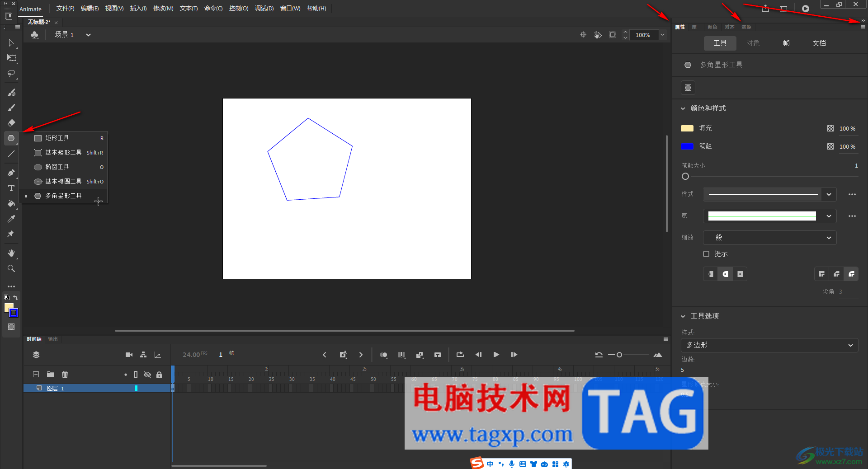This screenshot has height=469, width=868.
Task: Toggle hide all layers eye icon
Action: pos(147,375)
